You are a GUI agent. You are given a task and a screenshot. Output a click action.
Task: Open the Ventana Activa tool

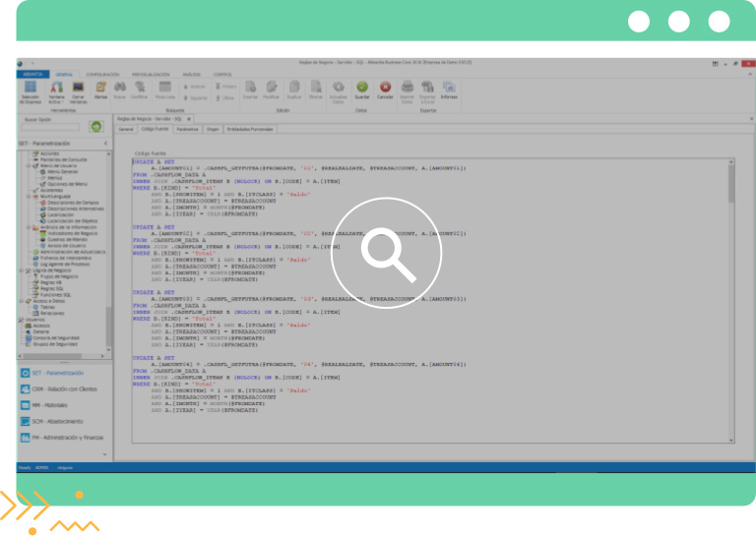pos(56,92)
